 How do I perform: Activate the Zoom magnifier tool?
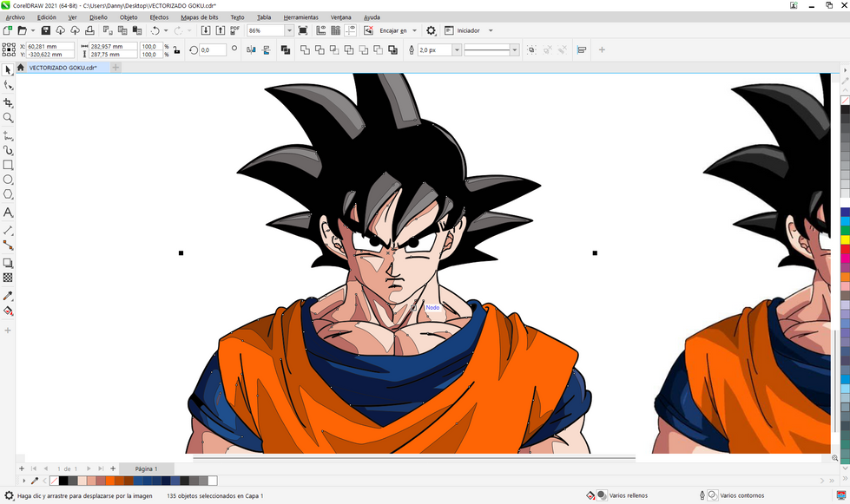(x=8, y=117)
